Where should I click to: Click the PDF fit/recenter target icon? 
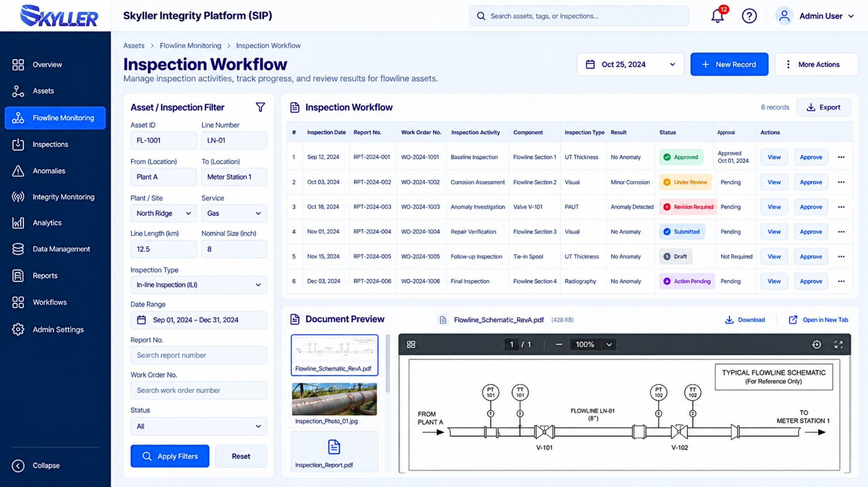pyautogui.click(x=816, y=344)
